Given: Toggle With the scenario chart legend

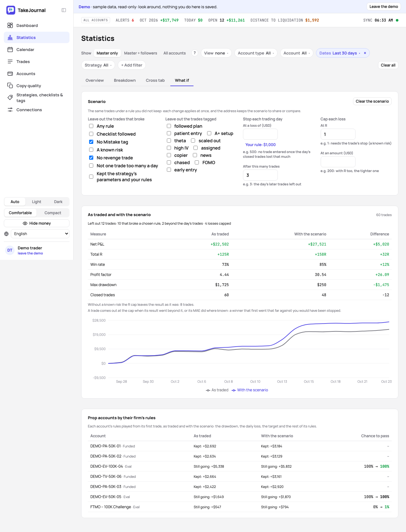Looking at the screenshot, I should [x=250, y=390].
